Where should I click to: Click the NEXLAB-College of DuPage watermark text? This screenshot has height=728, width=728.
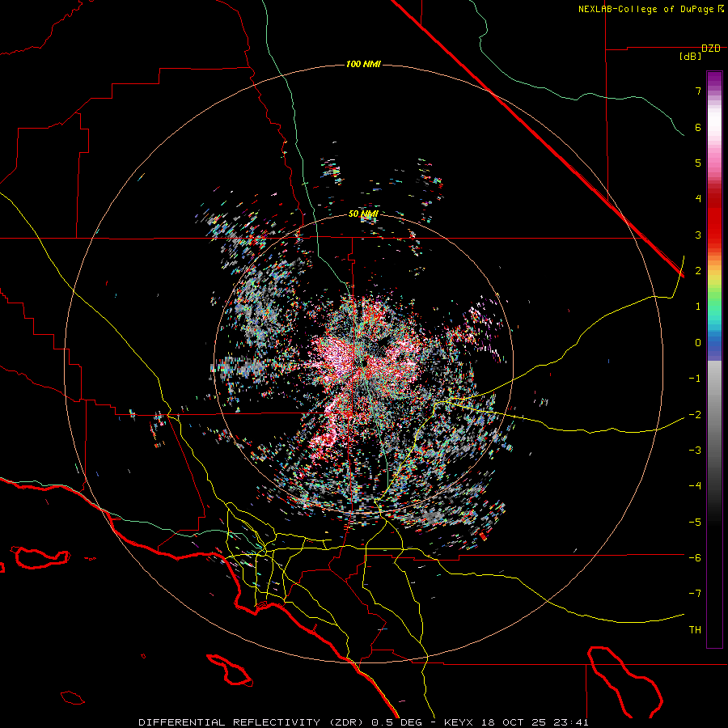[x=651, y=9]
